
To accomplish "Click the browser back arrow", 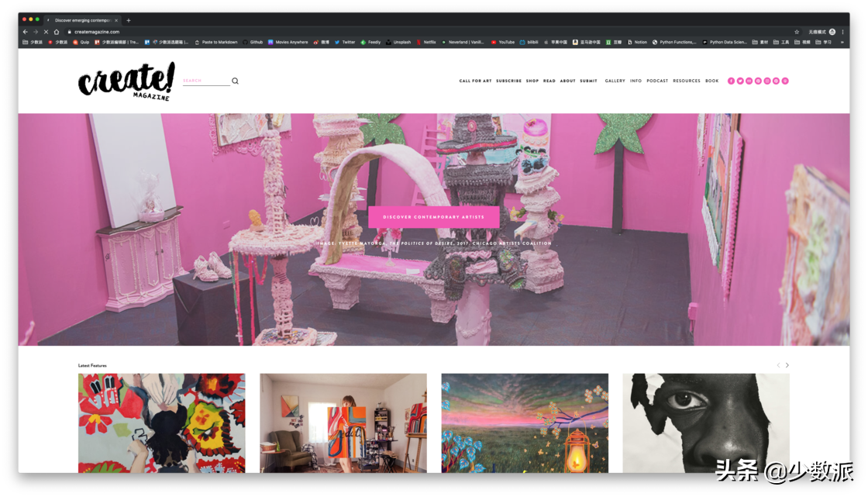I will (26, 32).
